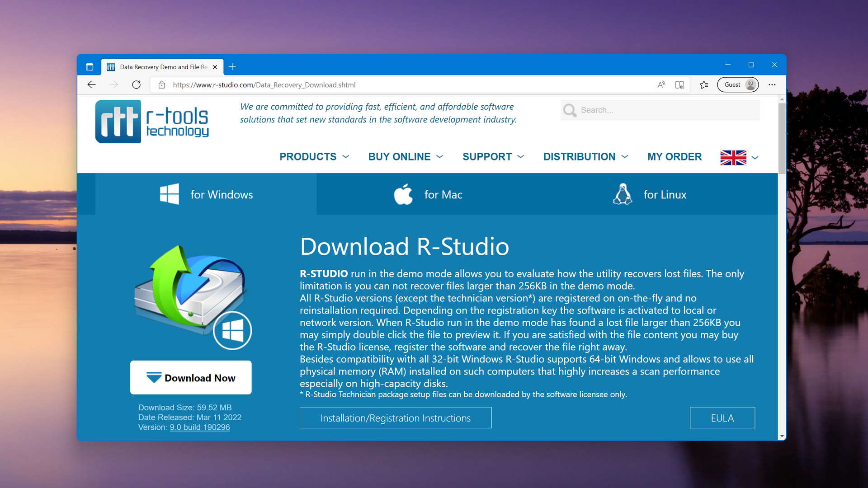
Task: Open the MY ORDER page
Action: 674,157
